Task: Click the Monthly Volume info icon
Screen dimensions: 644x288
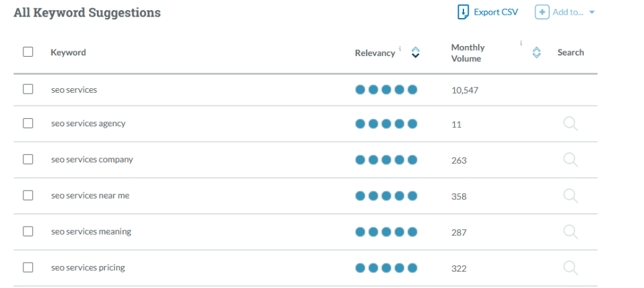Action: [x=521, y=43]
